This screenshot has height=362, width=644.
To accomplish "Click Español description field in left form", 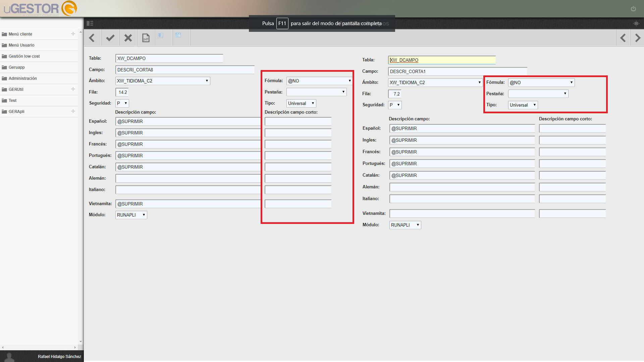I will 188,121.
